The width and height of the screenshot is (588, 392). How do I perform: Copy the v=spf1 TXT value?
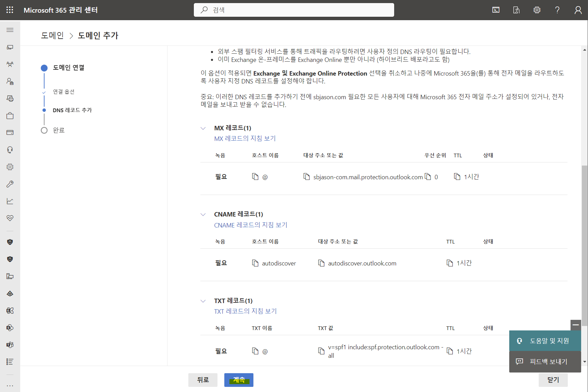(321, 351)
